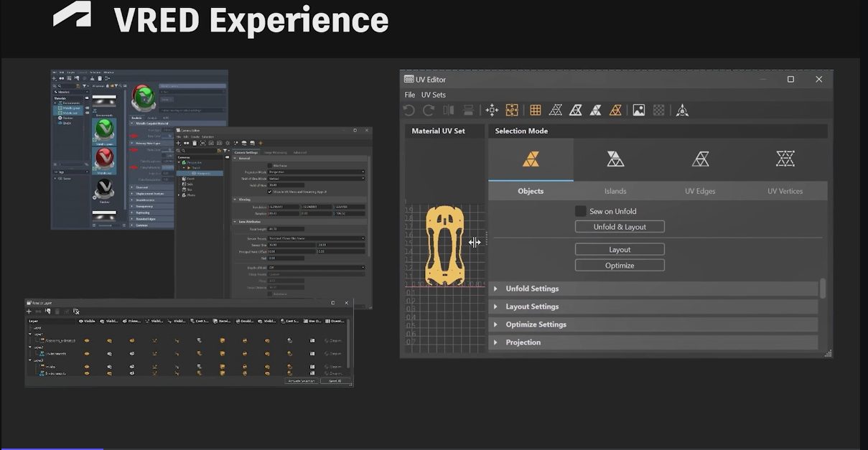The image size is (868, 450).
Task: Toggle Show in VR Menu checkbox in Camera Editor
Action: 270,192
